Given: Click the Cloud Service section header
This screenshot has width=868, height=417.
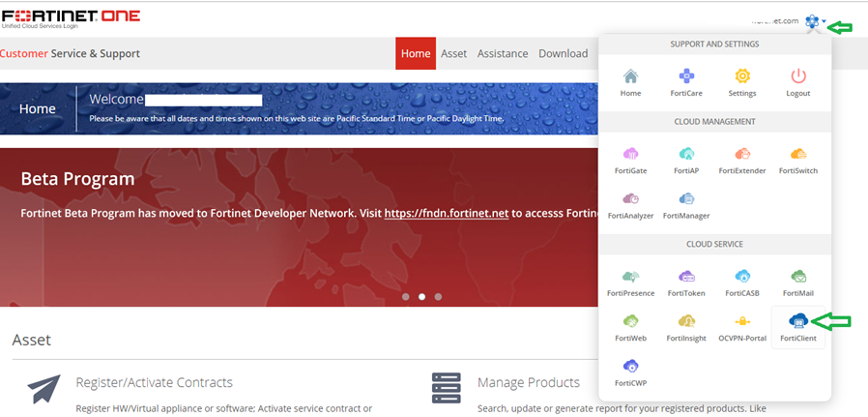Looking at the screenshot, I should (714, 244).
